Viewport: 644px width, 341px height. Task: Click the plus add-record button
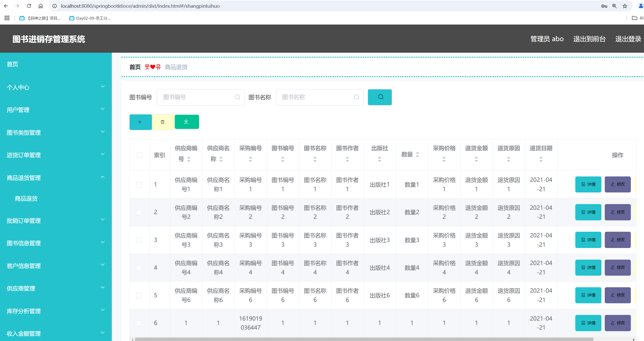(x=140, y=122)
